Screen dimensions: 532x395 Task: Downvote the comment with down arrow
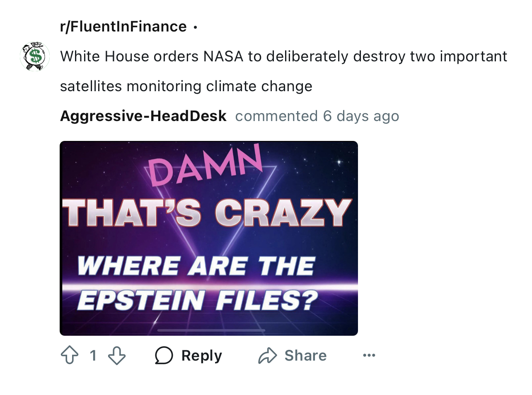[117, 355]
